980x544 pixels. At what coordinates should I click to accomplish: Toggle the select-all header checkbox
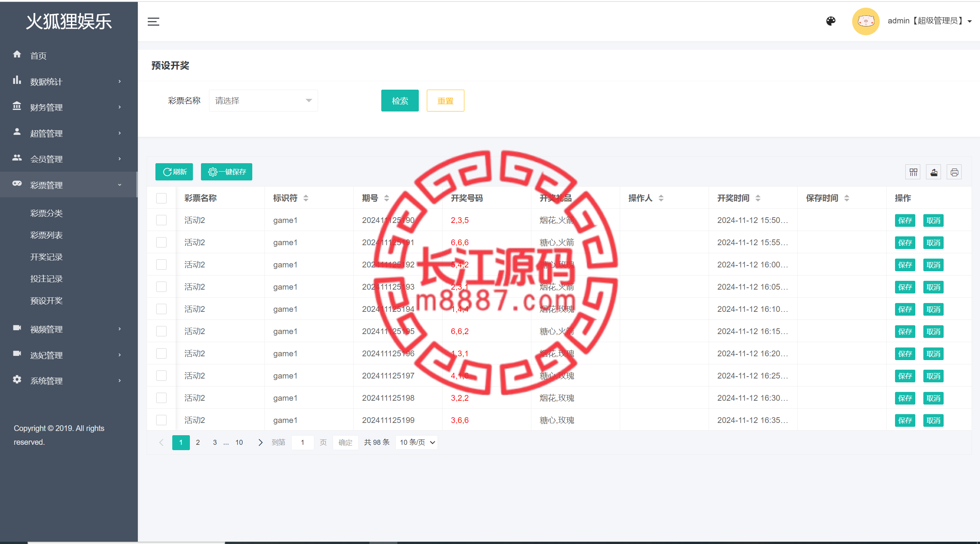(162, 198)
